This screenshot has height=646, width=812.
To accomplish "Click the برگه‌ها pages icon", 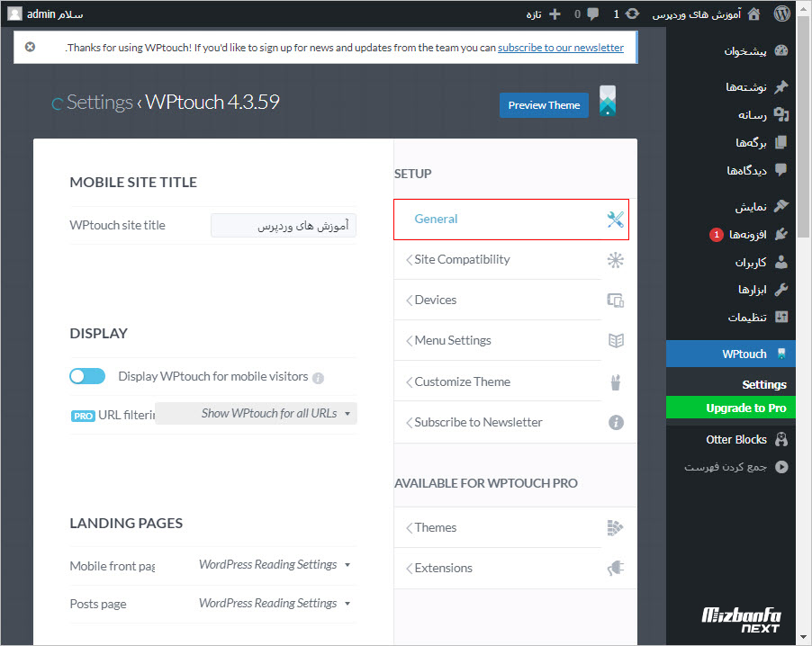I will point(780,142).
